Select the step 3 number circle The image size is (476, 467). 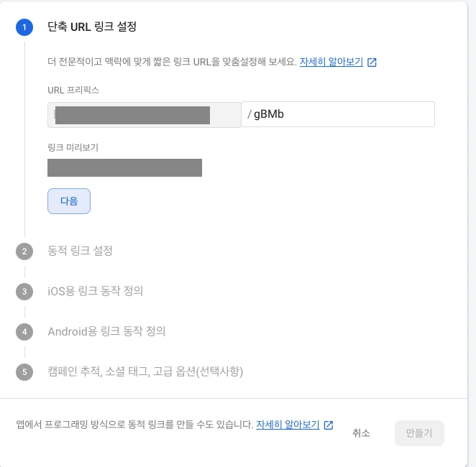point(24,291)
